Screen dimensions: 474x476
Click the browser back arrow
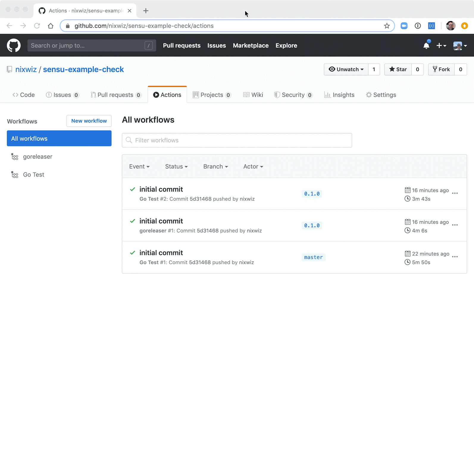click(10, 26)
